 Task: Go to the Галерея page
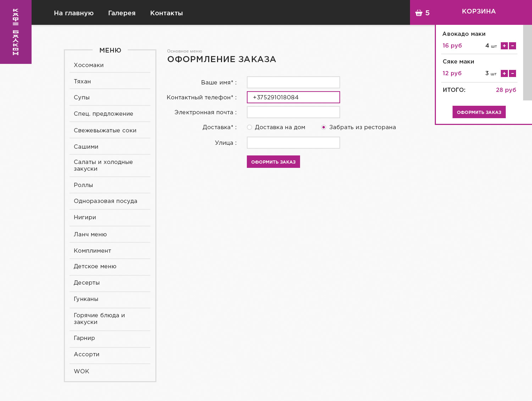[x=122, y=13]
